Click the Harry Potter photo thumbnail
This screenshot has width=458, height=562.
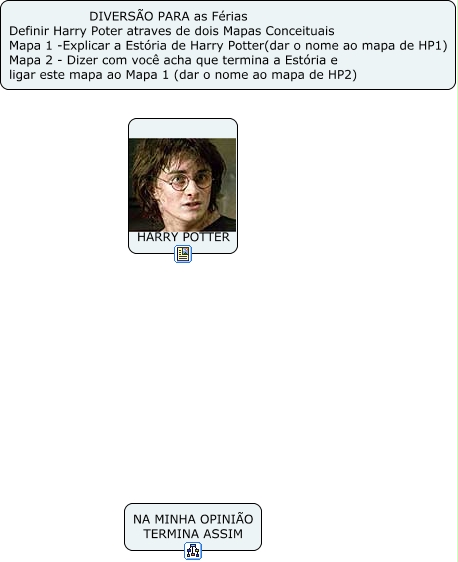[x=182, y=185]
